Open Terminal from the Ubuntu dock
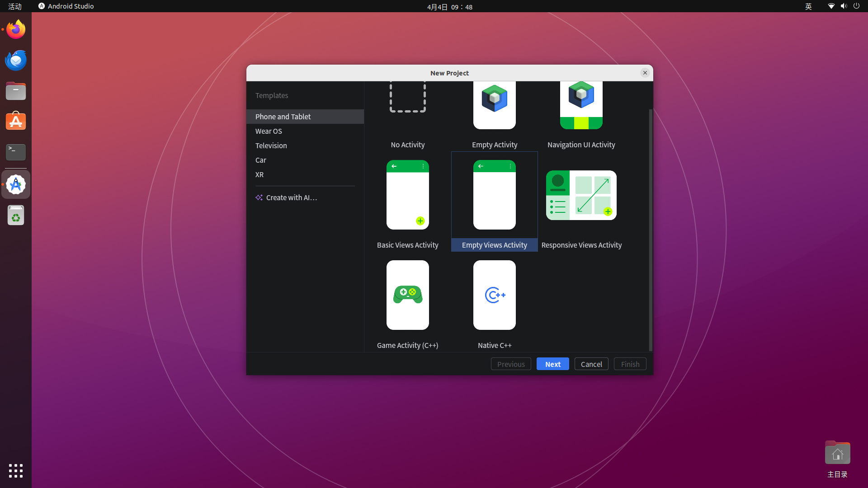This screenshot has height=488, width=868. 16,152
